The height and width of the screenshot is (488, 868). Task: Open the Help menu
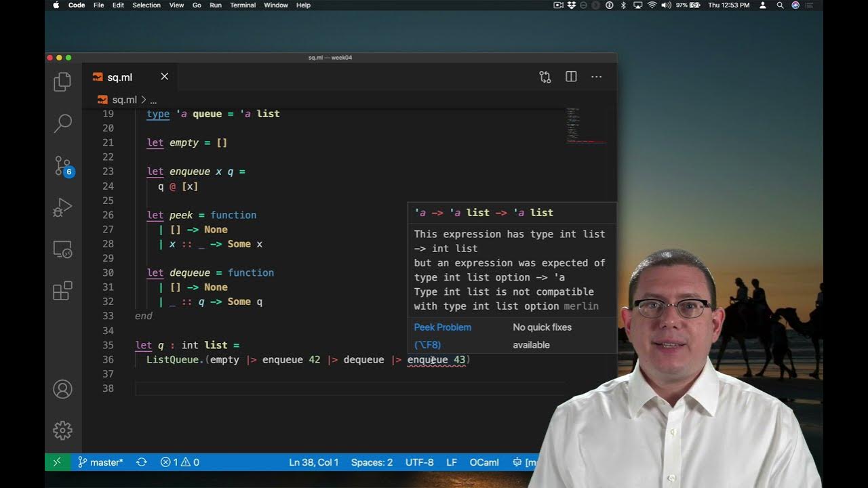pyautogui.click(x=303, y=5)
